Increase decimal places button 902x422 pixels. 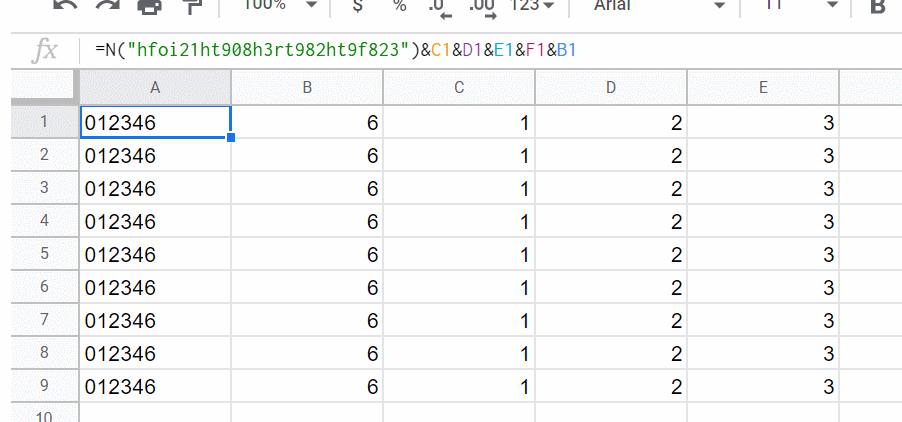483,8
